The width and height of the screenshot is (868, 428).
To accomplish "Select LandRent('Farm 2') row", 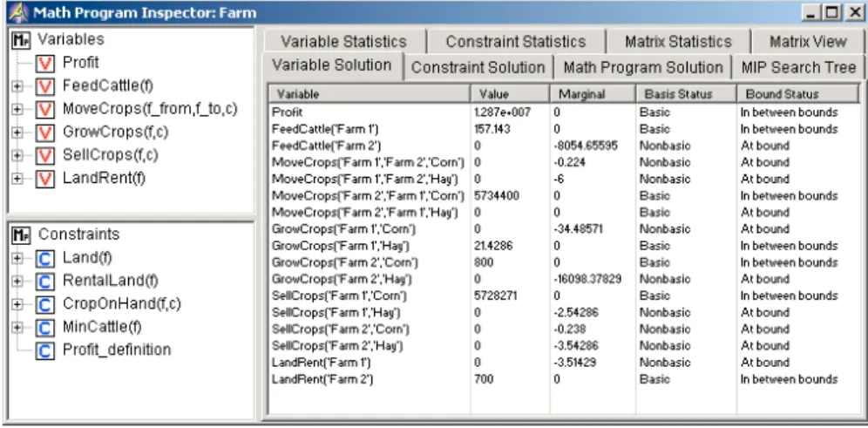I will click(x=564, y=379).
